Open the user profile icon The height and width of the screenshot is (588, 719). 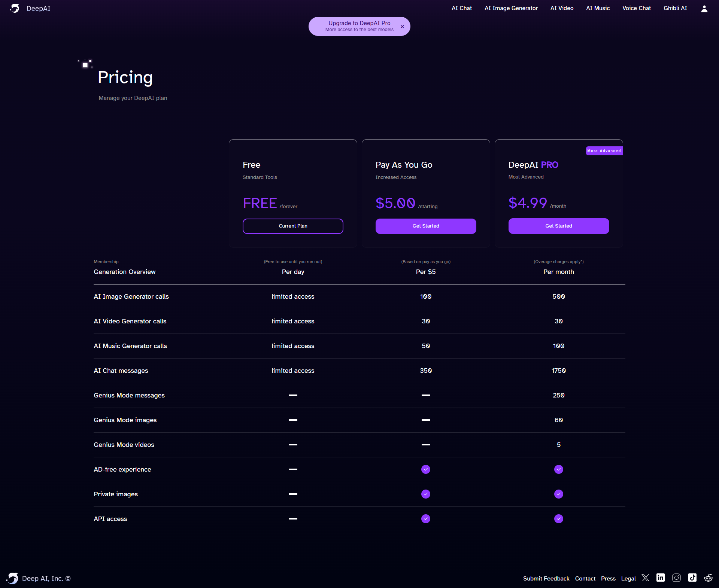(704, 9)
